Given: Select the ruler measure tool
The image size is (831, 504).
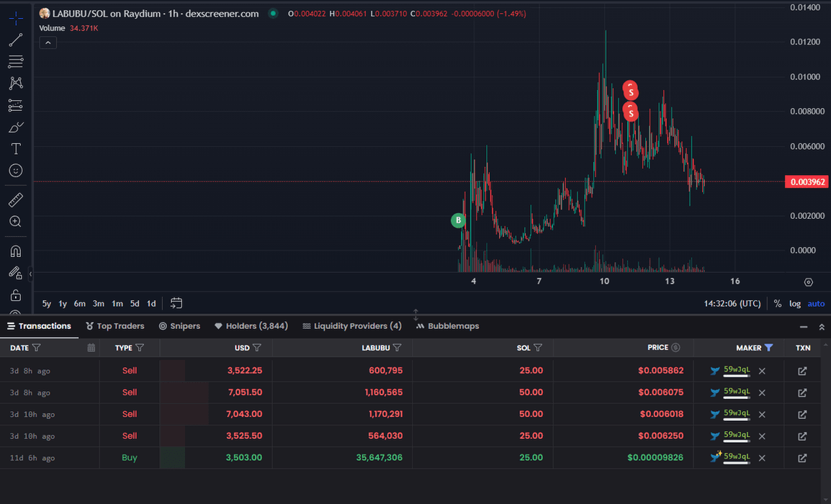Looking at the screenshot, I should 15,199.
